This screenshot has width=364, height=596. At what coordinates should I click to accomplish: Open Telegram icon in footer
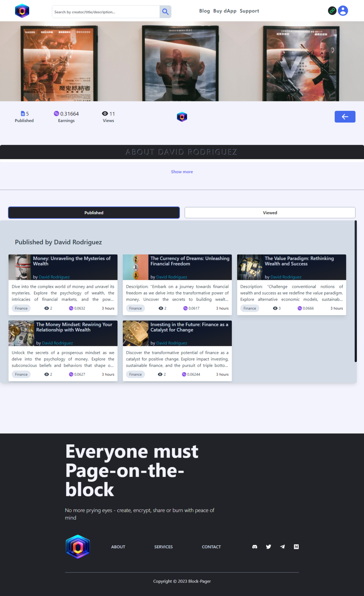(x=283, y=547)
